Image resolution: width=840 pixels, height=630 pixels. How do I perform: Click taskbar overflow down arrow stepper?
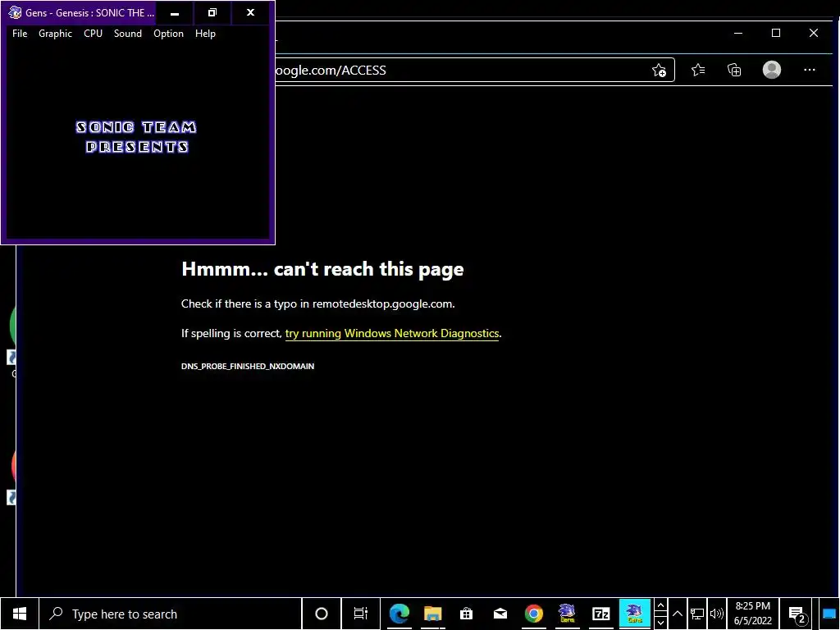[x=660, y=622]
